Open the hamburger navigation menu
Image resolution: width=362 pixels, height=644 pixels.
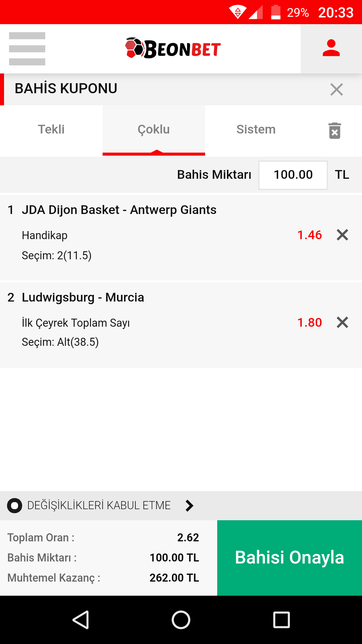pos(27,49)
